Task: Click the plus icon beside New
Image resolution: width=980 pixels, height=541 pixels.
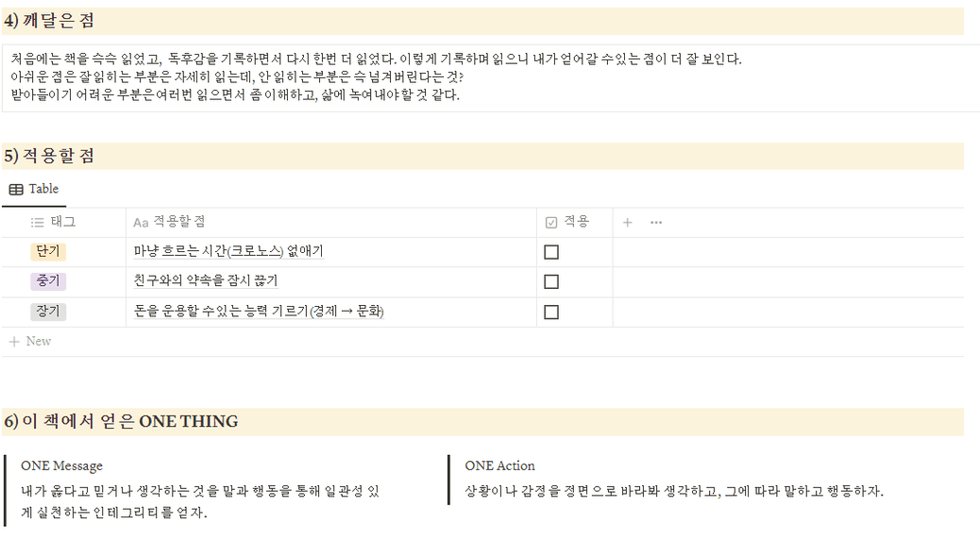Action: tap(14, 342)
